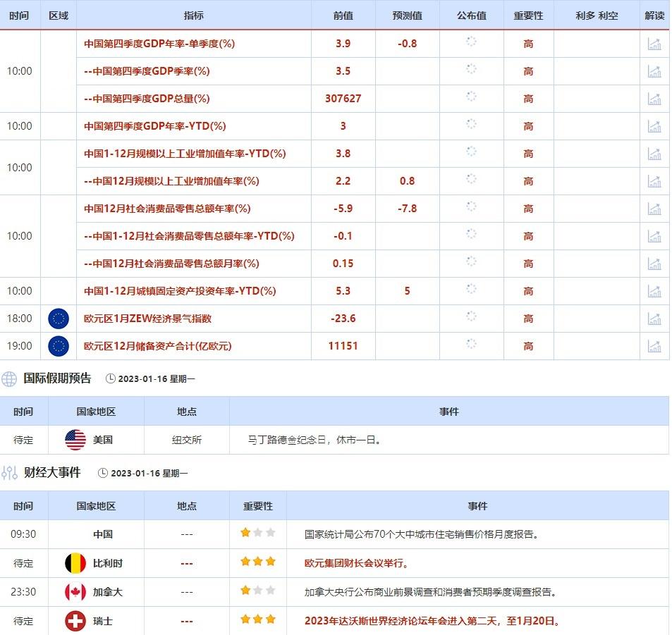Click the EU flag beside ZEW经济景气指数

coord(59,319)
